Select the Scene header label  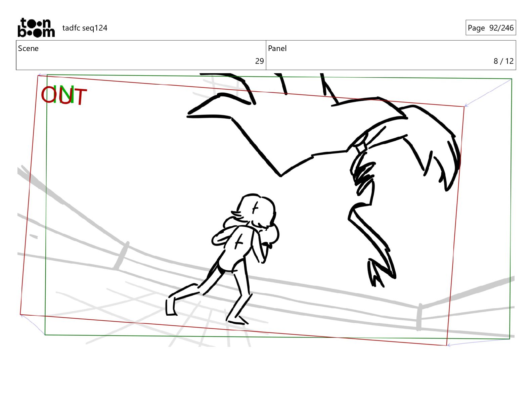[28, 48]
